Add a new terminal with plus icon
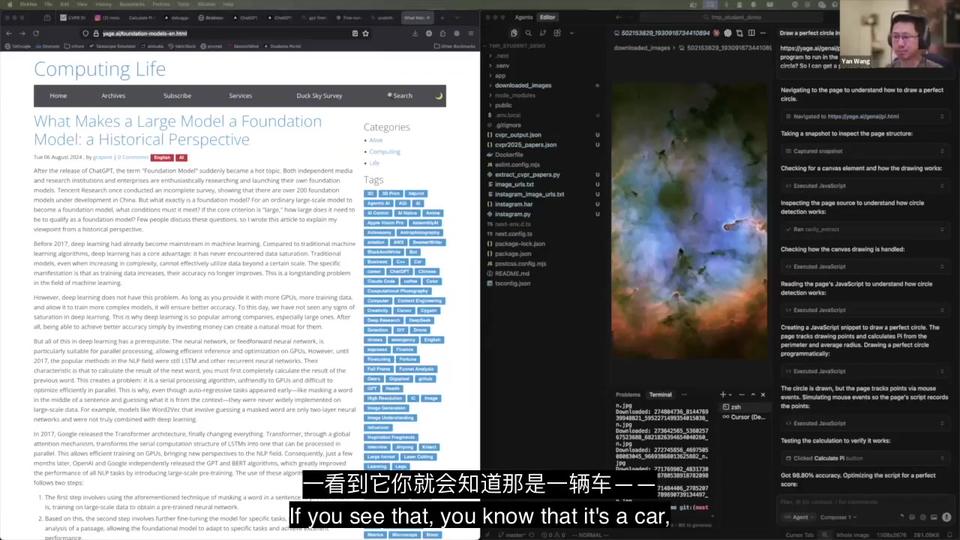The image size is (960, 540). pos(723,395)
